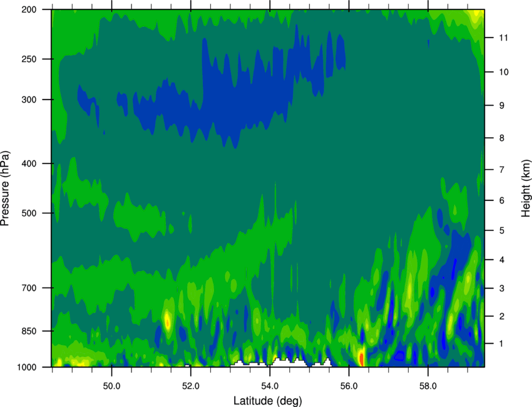Pick the 4 km height label

point(502,260)
